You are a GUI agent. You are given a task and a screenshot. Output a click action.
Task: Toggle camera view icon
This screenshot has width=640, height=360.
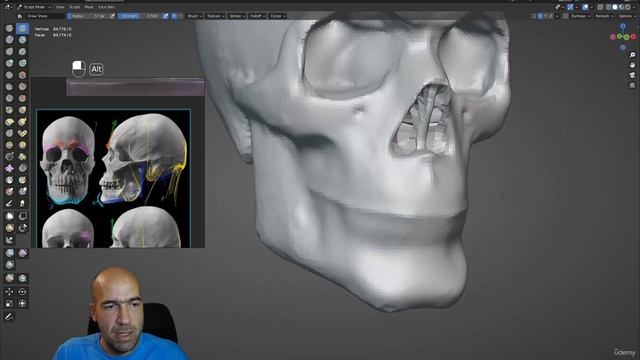632,75
